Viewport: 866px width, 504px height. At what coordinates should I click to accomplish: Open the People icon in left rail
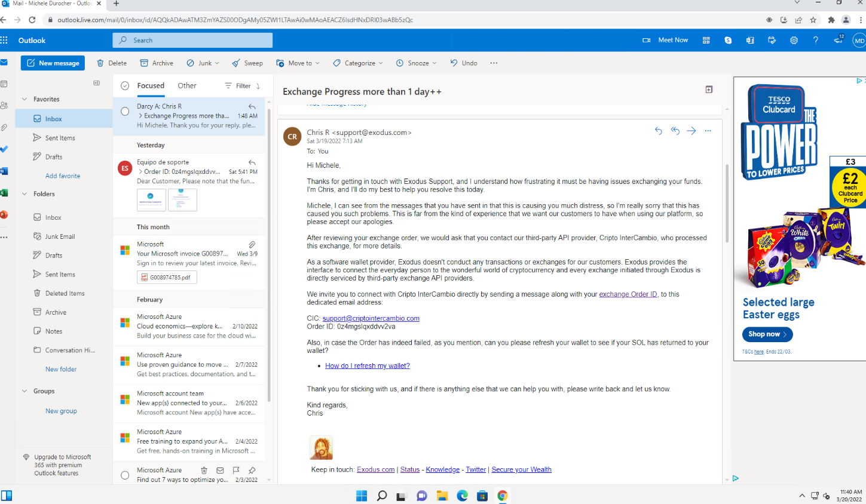click(4, 105)
